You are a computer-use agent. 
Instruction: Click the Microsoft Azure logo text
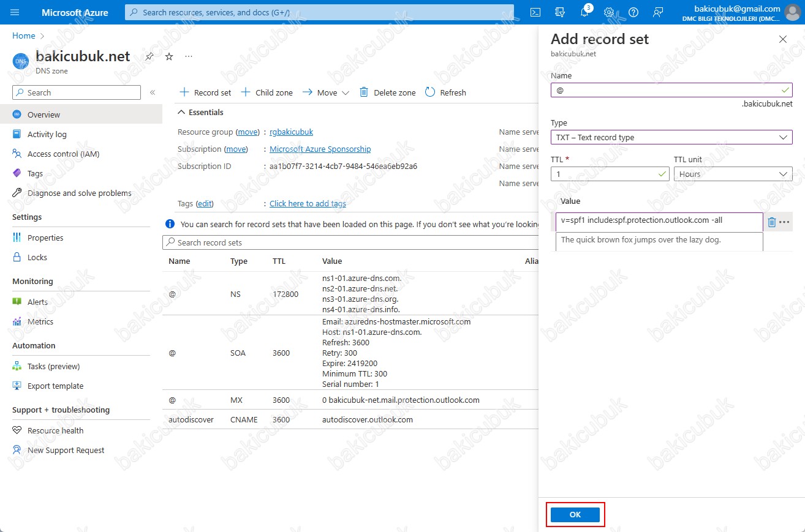(x=75, y=12)
